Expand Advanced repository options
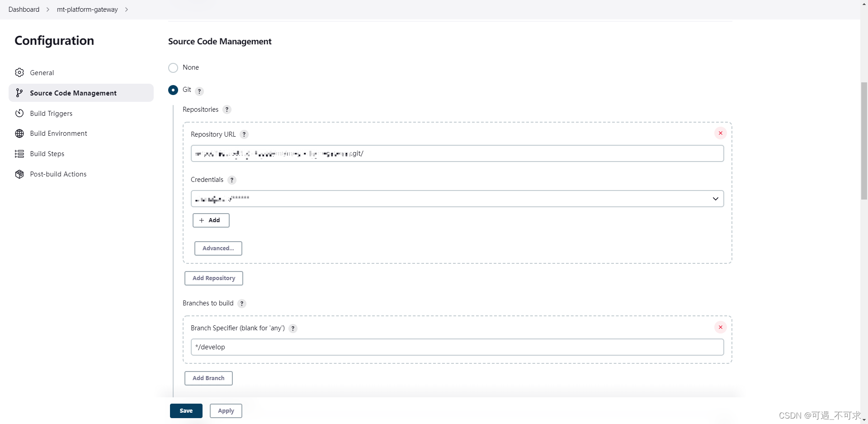Screen dimensions: 868x424 click(x=218, y=248)
